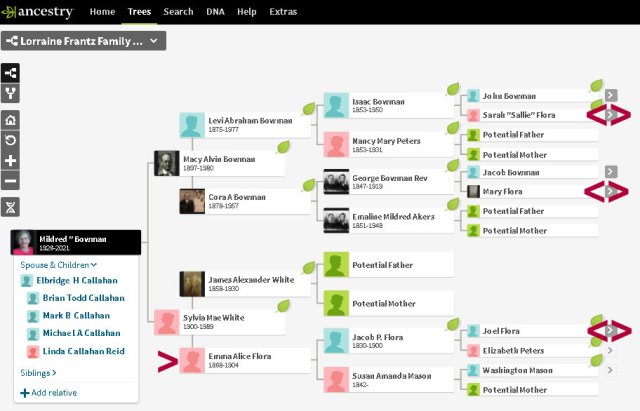
Task: Open the Search menu
Action: [178, 12]
